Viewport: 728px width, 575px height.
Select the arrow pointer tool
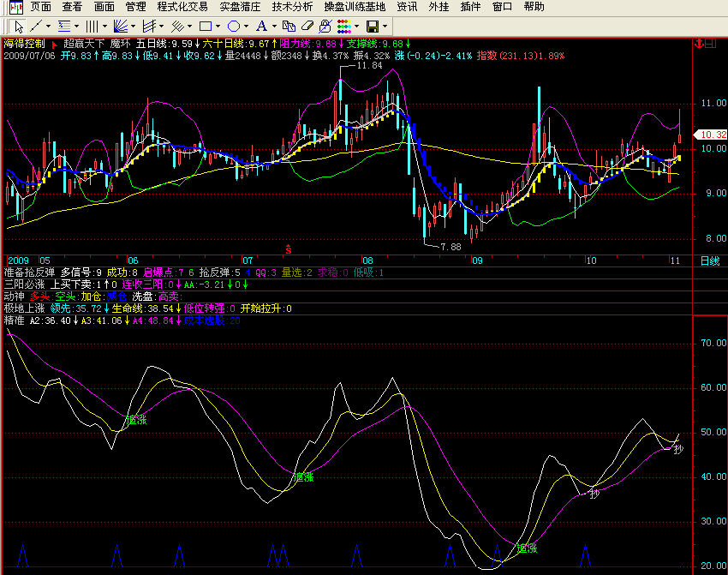[20, 27]
